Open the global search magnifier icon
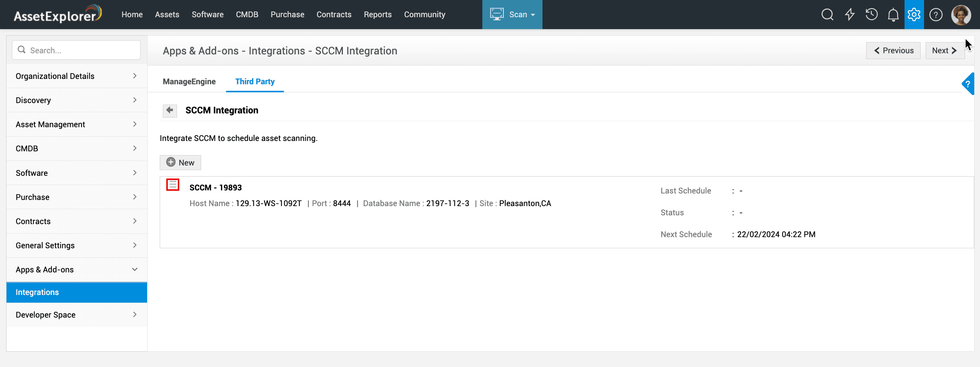The height and width of the screenshot is (367, 980). [827, 15]
